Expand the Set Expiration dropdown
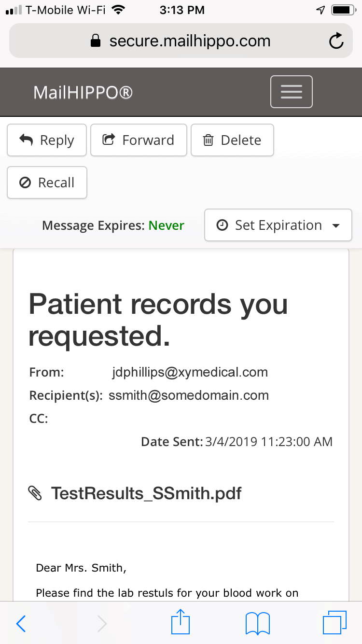The height and width of the screenshot is (644, 362). (x=278, y=225)
